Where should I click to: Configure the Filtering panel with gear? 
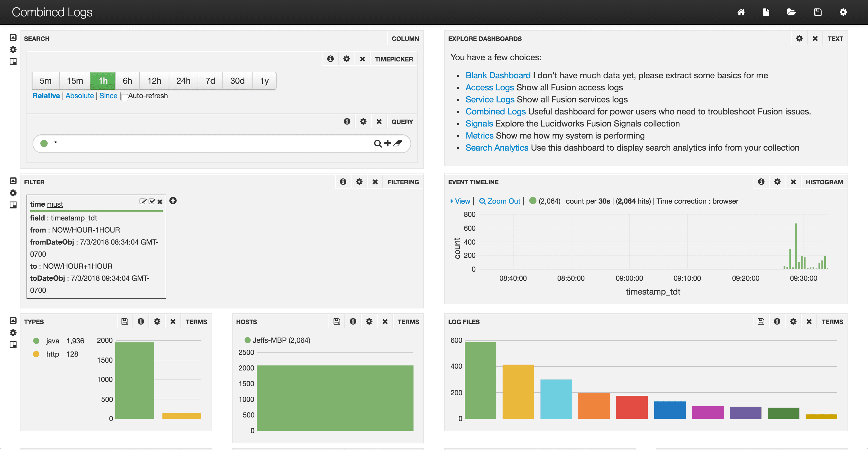(359, 182)
